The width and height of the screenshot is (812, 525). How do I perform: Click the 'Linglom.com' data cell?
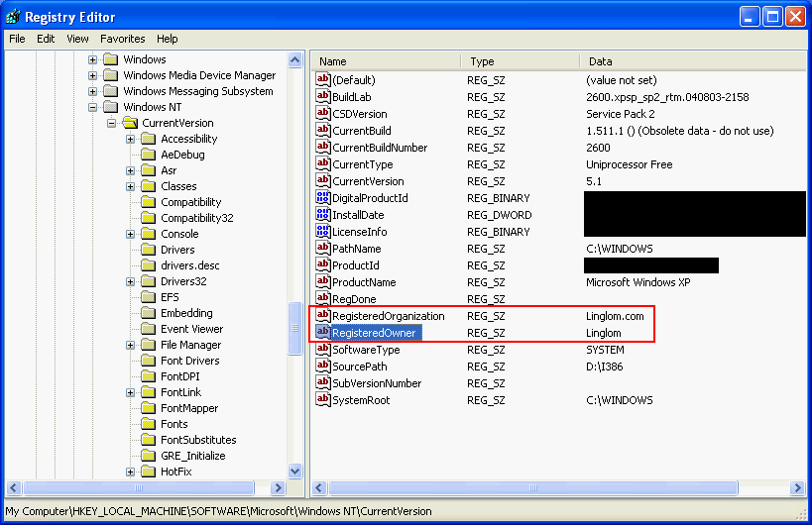(x=616, y=316)
